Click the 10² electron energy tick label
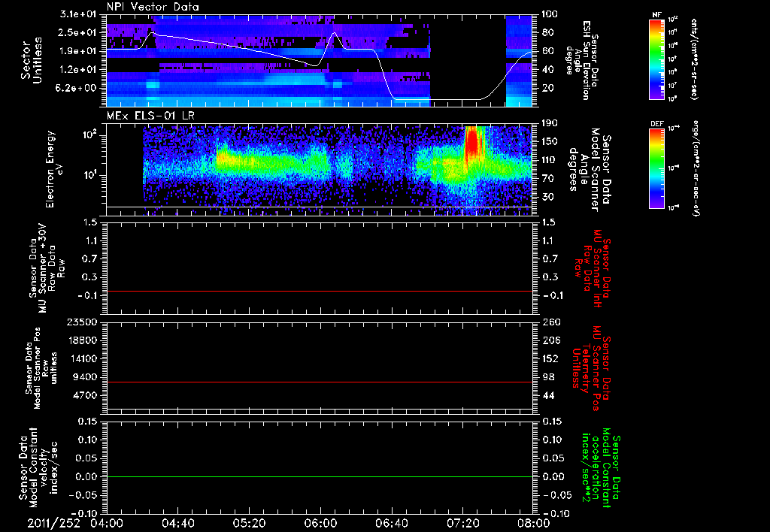The image size is (770, 532). pyautogui.click(x=89, y=135)
